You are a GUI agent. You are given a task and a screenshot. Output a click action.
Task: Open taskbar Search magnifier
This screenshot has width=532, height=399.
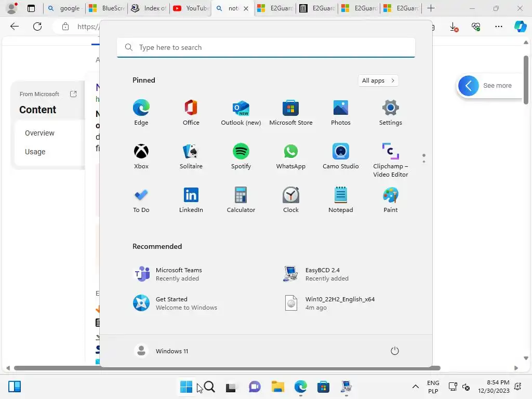tap(209, 387)
